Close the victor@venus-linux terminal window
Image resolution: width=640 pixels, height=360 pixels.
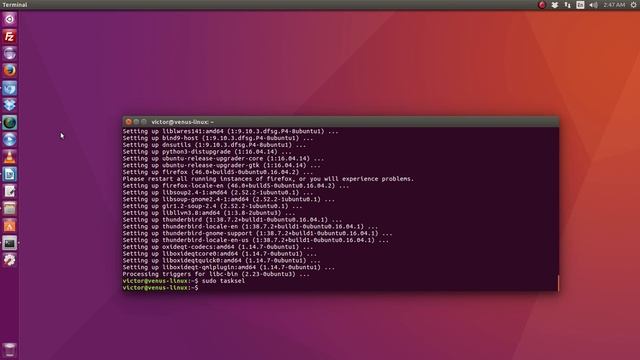click(x=129, y=122)
